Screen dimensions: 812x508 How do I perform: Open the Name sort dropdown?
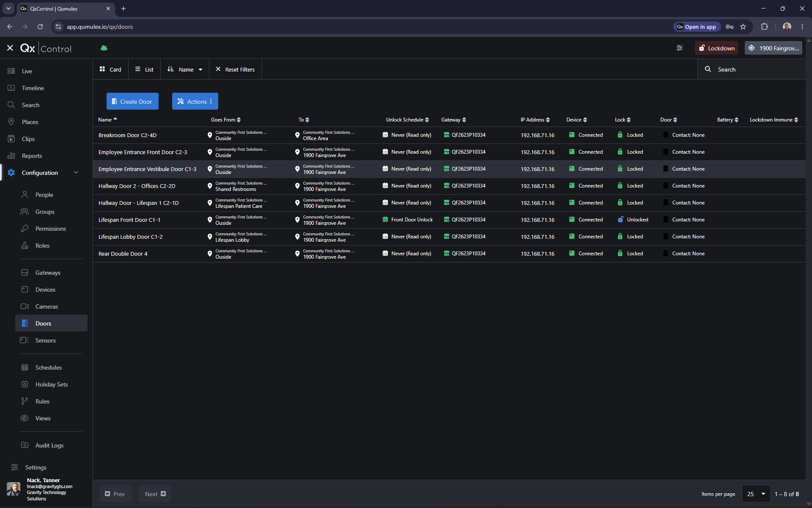185,69
